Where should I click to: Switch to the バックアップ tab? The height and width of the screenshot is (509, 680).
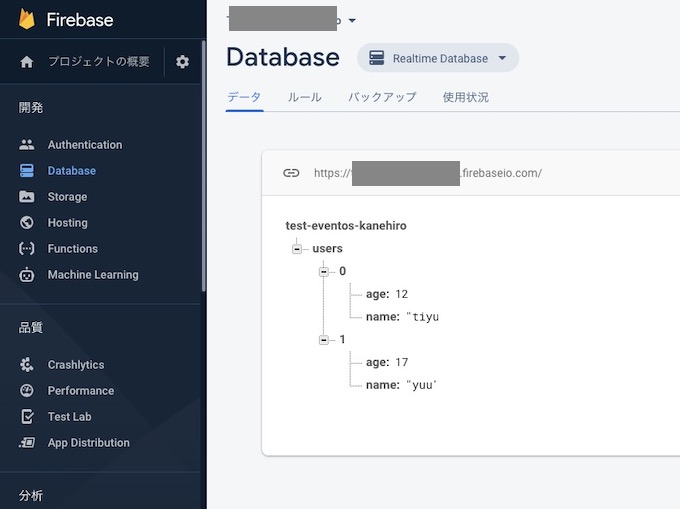pyautogui.click(x=382, y=97)
